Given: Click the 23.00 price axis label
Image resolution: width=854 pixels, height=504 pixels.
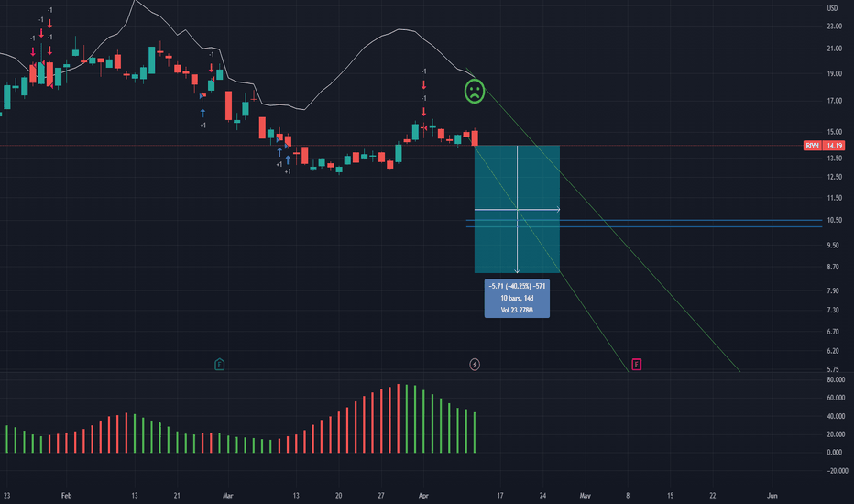Looking at the screenshot, I should pyautogui.click(x=835, y=27).
